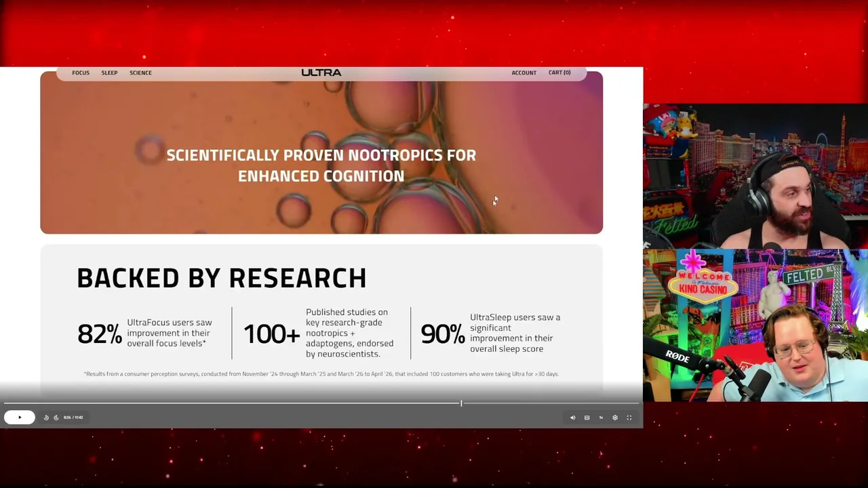Open CART (0) link
This screenshot has width=868, height=488.
click(x=559, y=73)
